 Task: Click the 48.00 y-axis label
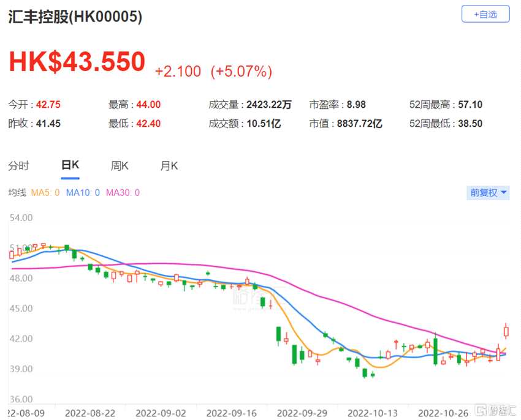tap(21, 278)
